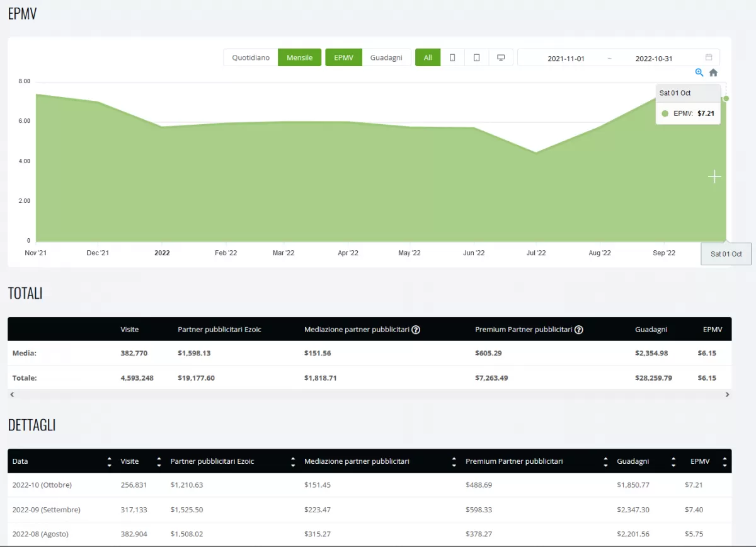Click the zoom magnifier icon above chart

(699, 72)
